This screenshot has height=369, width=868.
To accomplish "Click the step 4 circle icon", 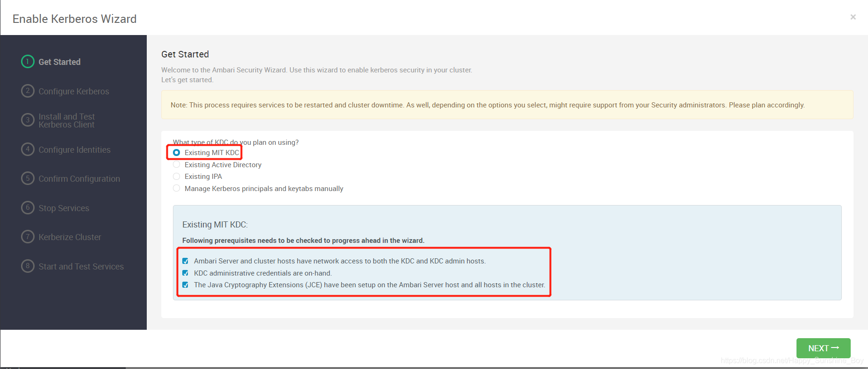I will [x=28, y=149].
